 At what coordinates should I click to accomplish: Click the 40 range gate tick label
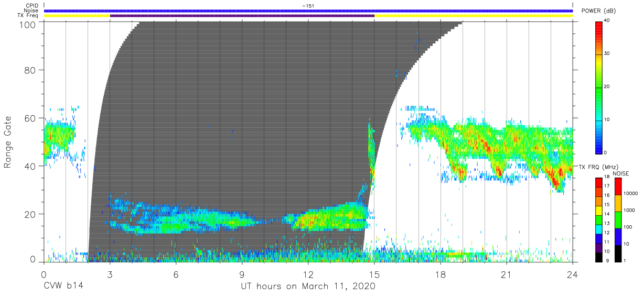30,166
